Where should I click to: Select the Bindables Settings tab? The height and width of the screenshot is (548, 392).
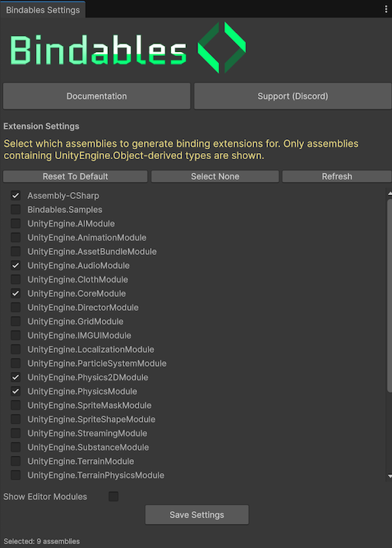click(x=43, y=10)
